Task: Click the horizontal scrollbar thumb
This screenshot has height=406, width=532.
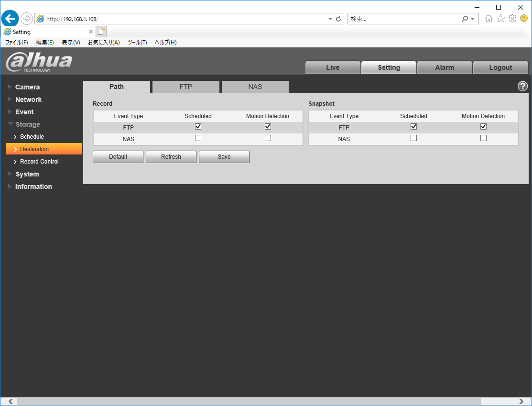Action: click(249, 402)
